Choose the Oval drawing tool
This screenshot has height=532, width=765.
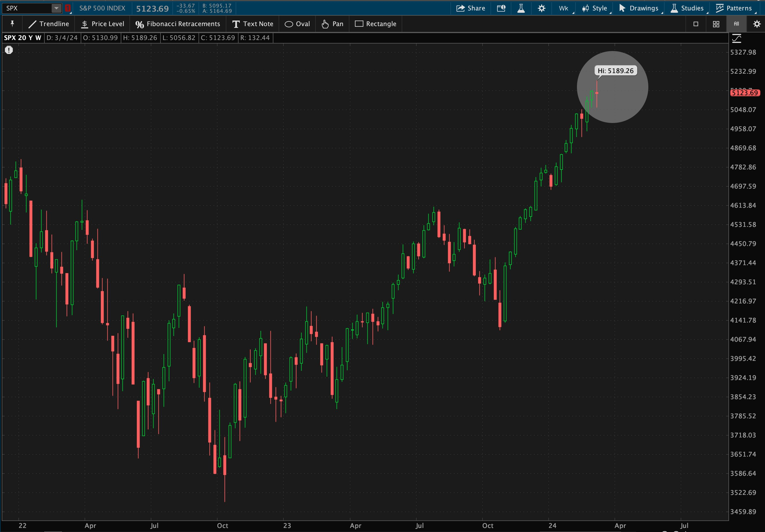(297, 24)
